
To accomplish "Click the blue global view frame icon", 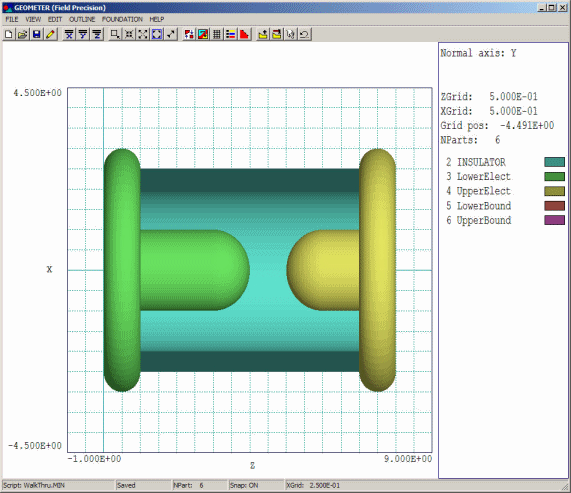I will click(157, 35).
